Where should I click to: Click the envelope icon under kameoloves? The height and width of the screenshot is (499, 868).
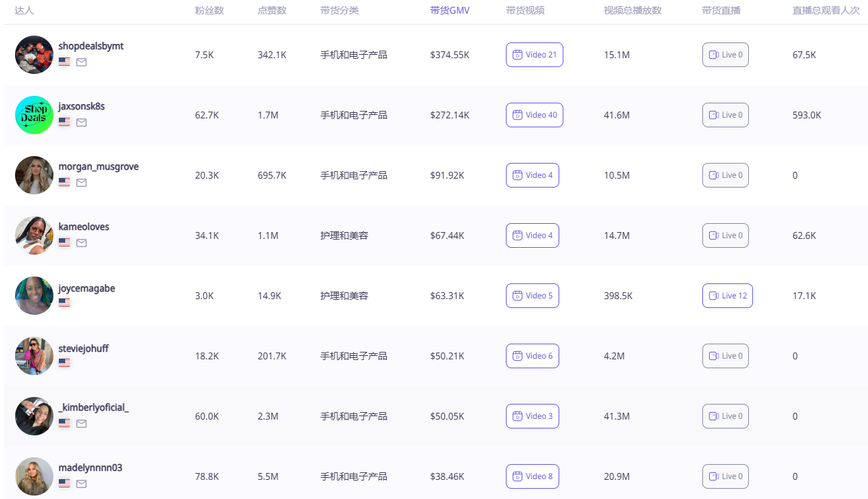point(81,243)
